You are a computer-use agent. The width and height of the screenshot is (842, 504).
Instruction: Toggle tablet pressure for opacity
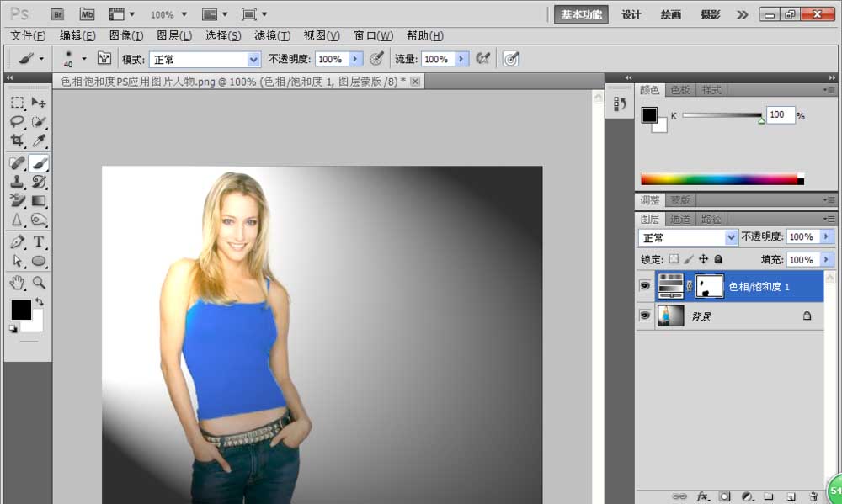(x=377, y=59)
